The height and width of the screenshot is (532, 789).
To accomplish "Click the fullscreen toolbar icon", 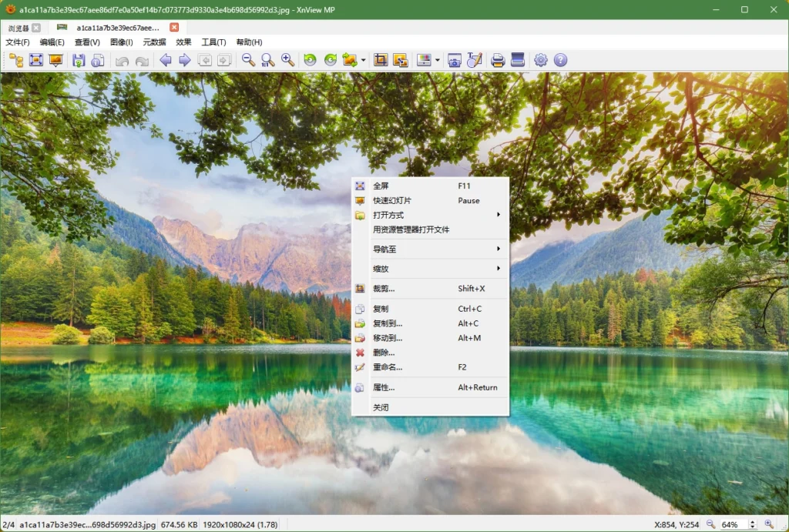I will coord(35,60).
